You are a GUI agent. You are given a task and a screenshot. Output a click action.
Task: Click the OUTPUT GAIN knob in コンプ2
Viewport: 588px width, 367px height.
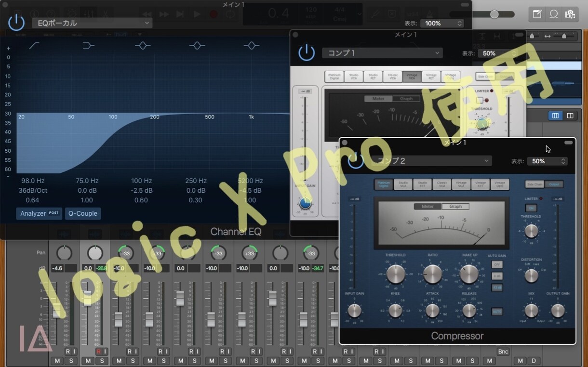coord(558,311)
